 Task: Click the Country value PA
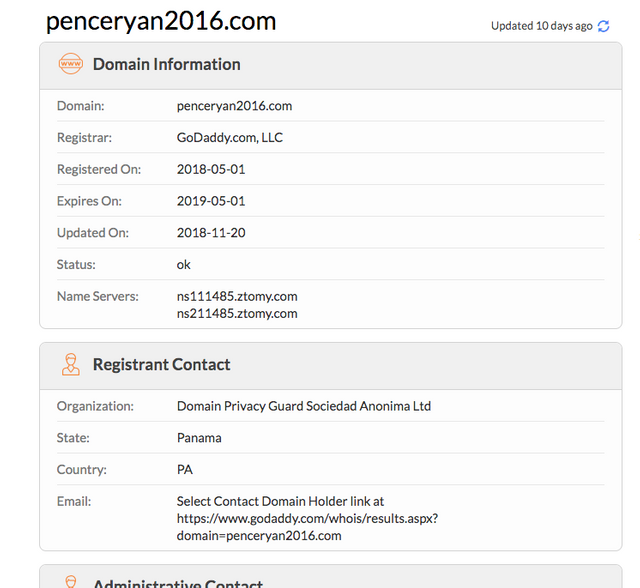(185, 470)
